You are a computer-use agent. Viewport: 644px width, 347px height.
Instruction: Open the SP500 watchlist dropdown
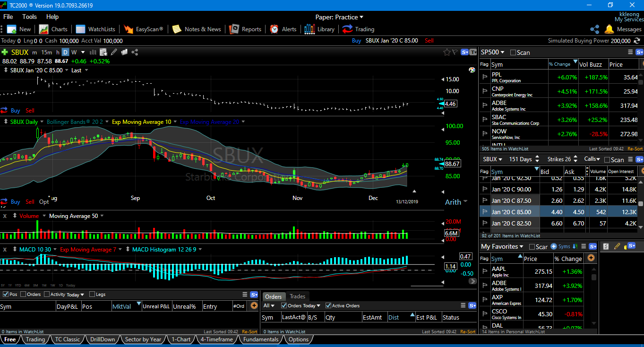coord(493,52)
